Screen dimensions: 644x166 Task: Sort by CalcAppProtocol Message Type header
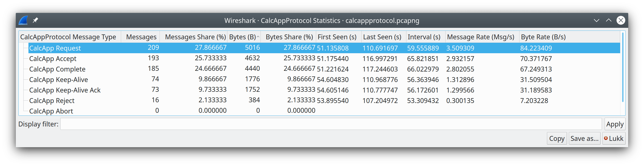click(68, 37)
